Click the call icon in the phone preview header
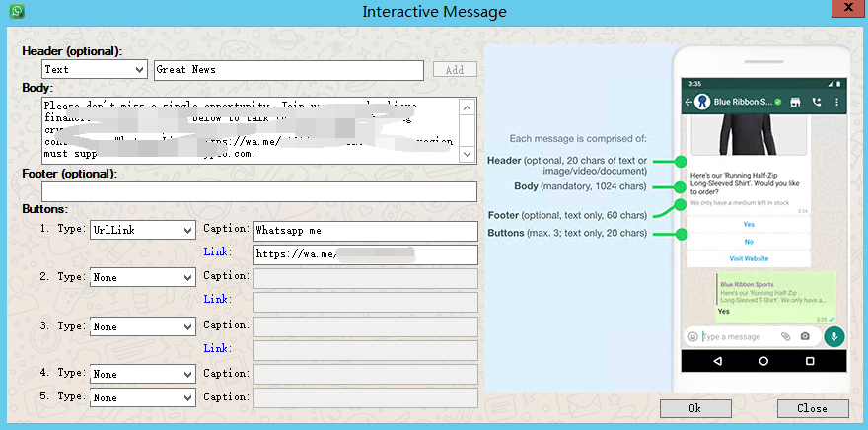The height and width of the screenshot is (430, 868). pyautogui.click(x=817, y=102)
